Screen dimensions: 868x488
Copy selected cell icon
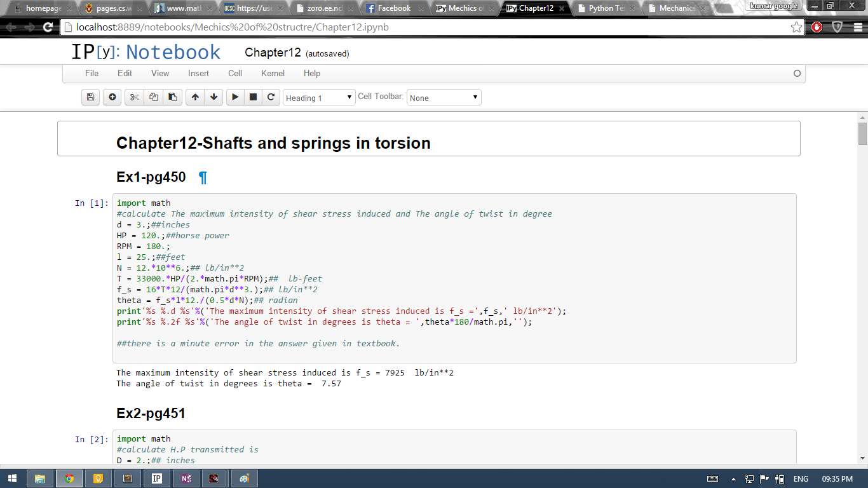pos(153,97)
